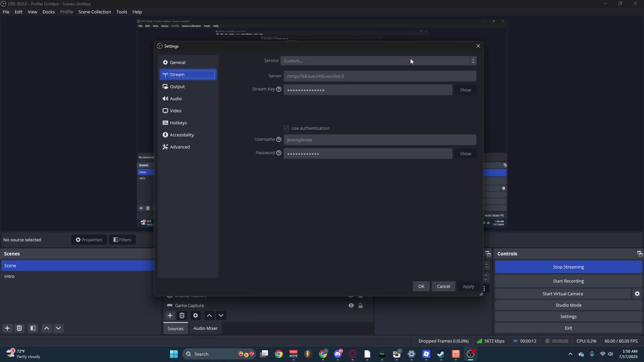Viewport: 644px width, 362px height.
Task: Apply the settings changes
Action: tap(468, 287)
